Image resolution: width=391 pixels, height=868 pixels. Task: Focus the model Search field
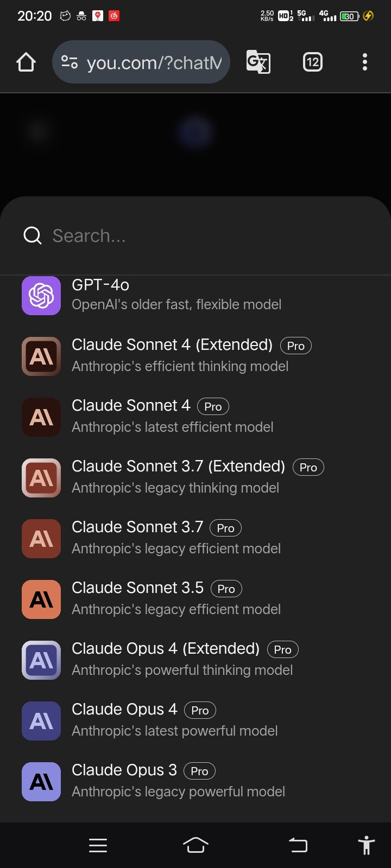point(195,235)
